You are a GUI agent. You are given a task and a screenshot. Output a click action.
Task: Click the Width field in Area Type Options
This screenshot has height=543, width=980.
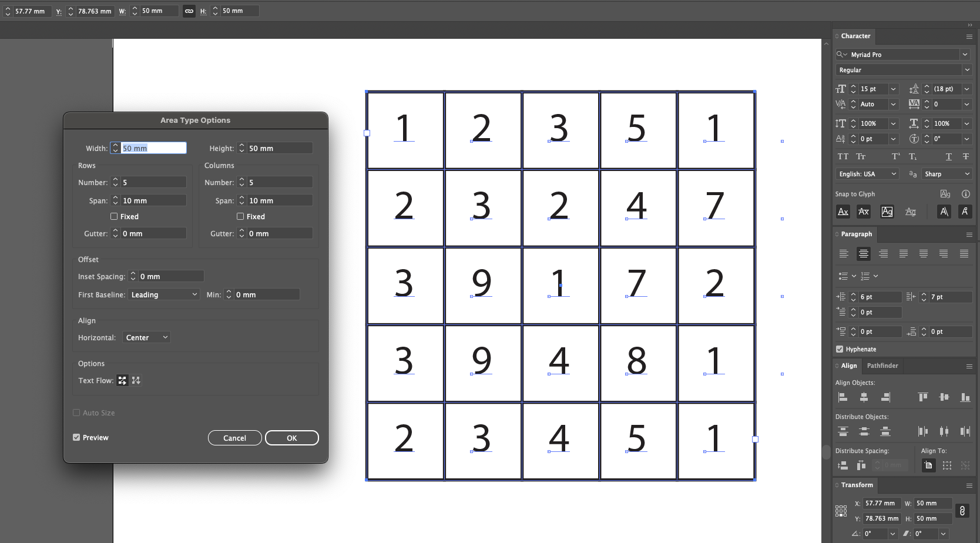pyautogui.click(x=153, y=148)
